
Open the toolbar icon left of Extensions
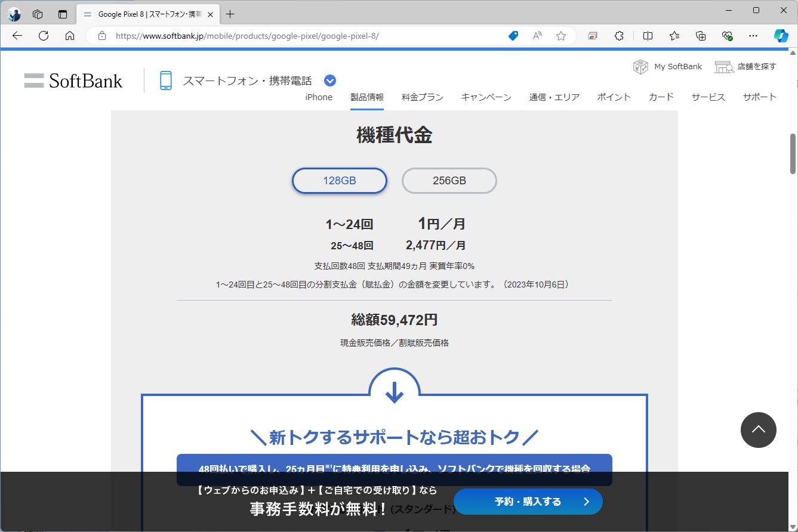(x=593, y=36)
